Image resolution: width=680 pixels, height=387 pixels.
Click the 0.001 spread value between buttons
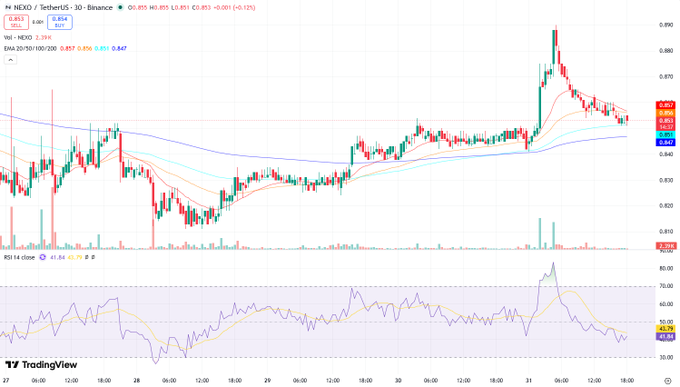pyautogui.click(x=38, y=22)
